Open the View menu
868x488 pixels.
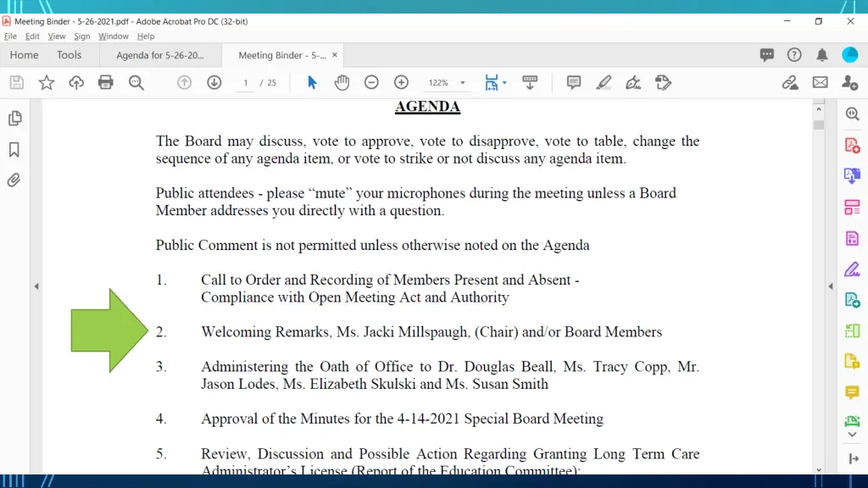click(57, 36)
